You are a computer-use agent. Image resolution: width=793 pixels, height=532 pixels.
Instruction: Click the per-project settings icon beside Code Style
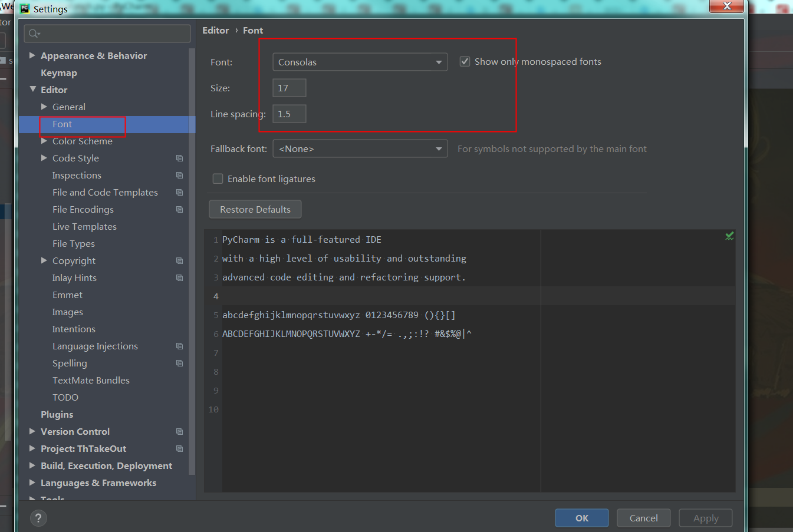pyautogui.click(x=179, y=158)
